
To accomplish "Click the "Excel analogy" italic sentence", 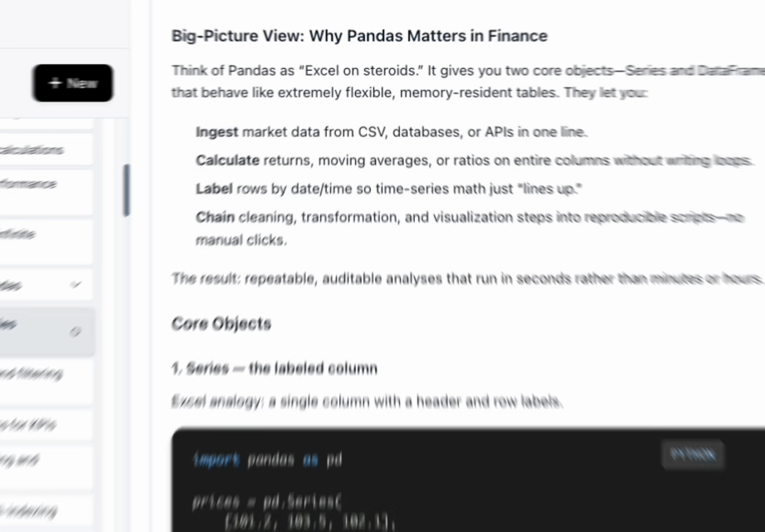I will [367, 402].
